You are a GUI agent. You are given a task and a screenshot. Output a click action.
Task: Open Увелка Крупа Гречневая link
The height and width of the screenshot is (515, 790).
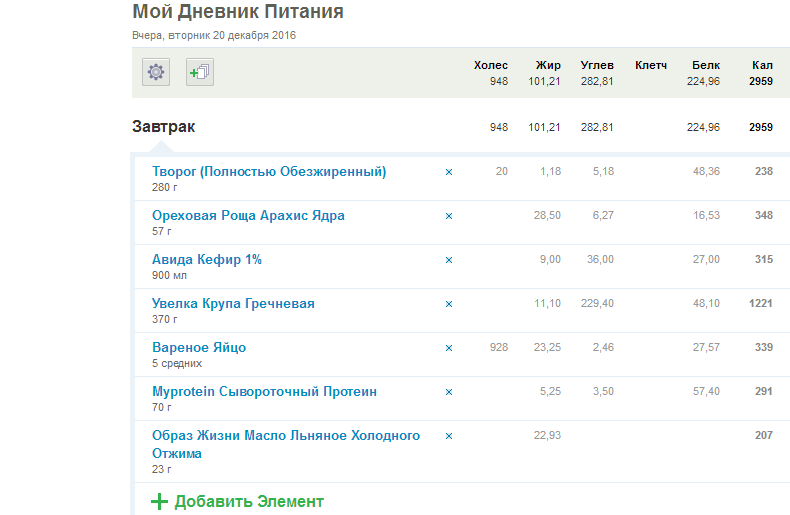tap(233, 303)
